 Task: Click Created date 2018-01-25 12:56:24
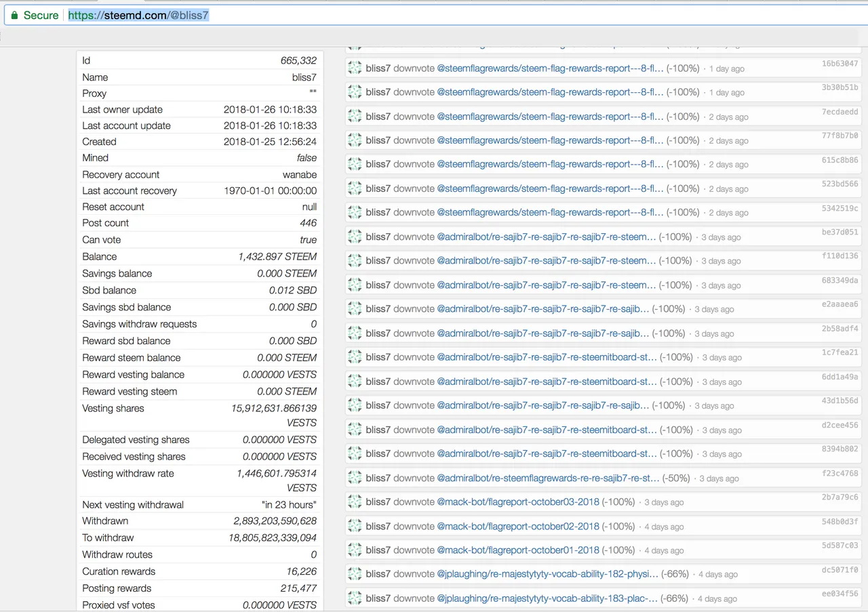[270, 142]
